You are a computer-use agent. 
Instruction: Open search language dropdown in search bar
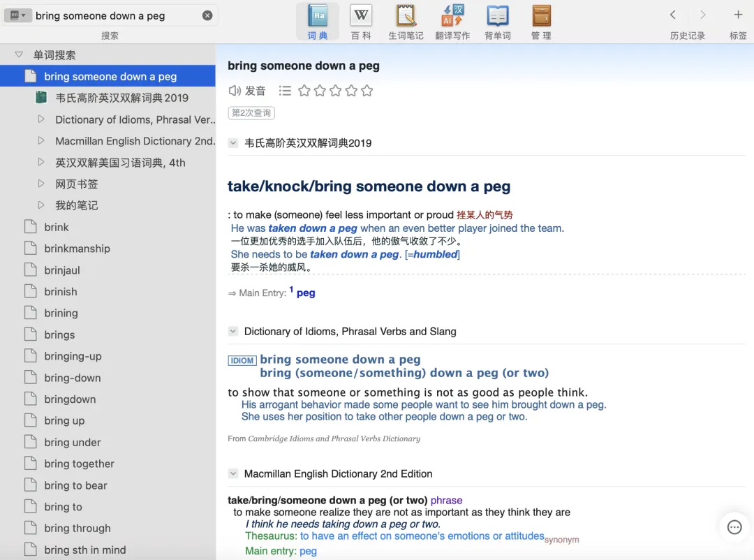tap(17, 15)
